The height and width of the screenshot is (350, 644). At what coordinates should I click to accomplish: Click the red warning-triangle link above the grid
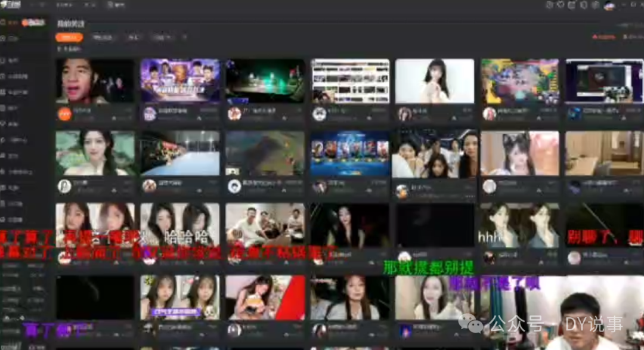click(x=603, y=37)
